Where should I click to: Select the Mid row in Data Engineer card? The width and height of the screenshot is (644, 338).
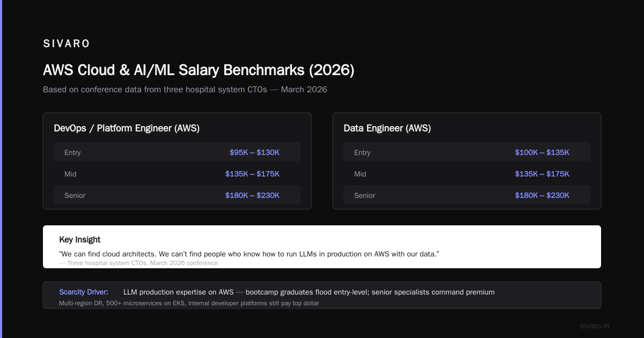[467, 174]
